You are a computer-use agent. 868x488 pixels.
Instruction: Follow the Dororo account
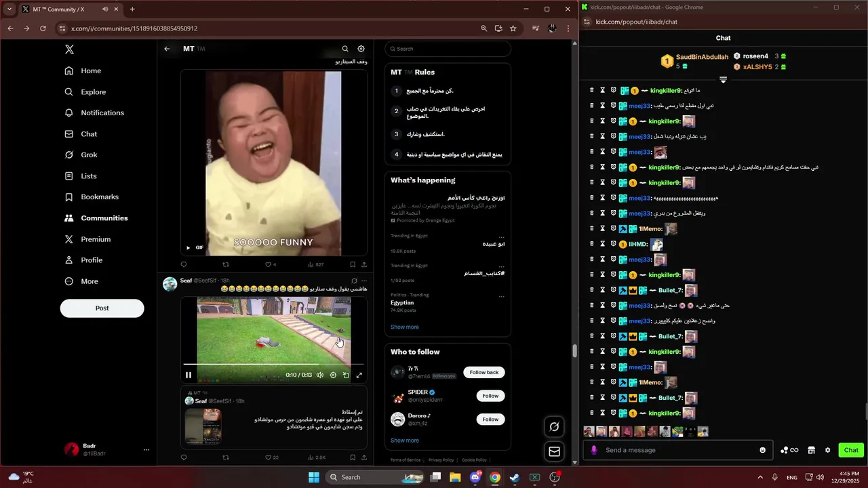point(490,420)
